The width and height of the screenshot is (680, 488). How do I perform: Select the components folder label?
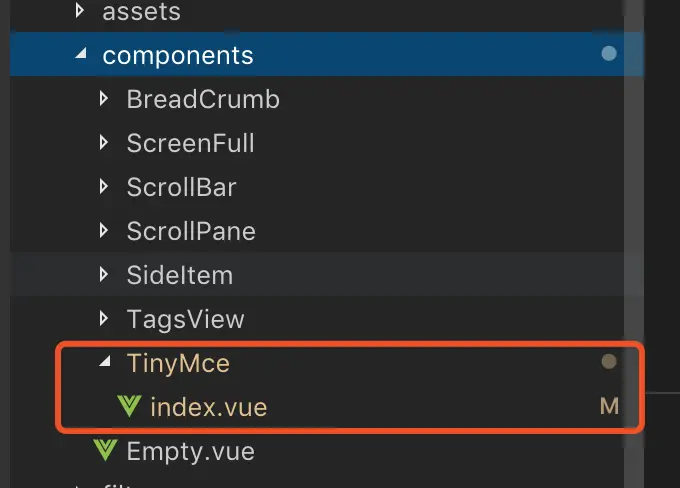(x=177, y=55)
